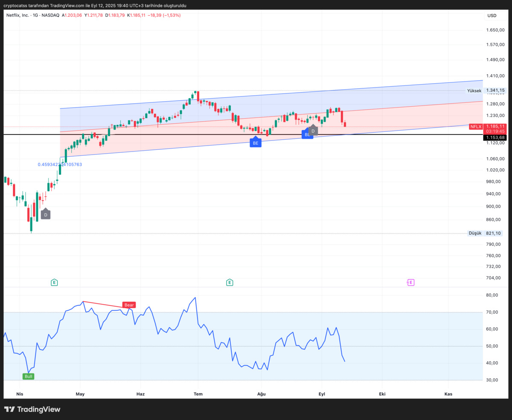Click the Haz month label on time axis

click(x=140, y=394)
